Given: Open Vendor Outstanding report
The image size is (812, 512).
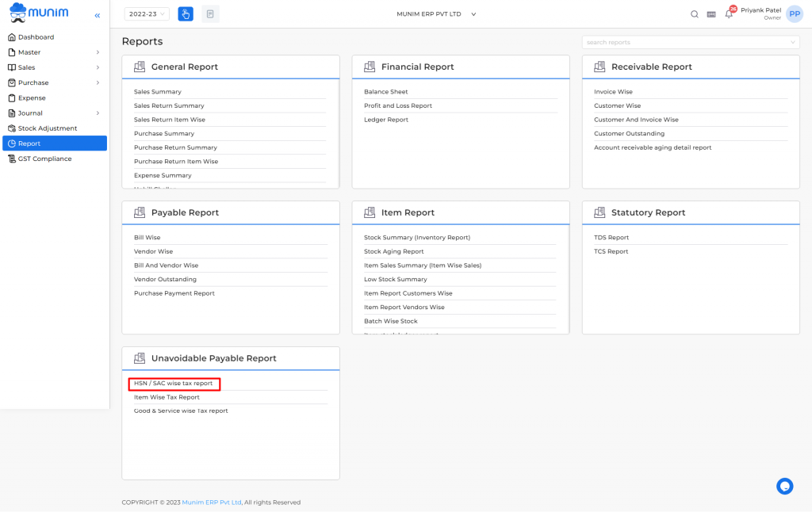Looking at the screenshot, I should click(x=165, y=280).
